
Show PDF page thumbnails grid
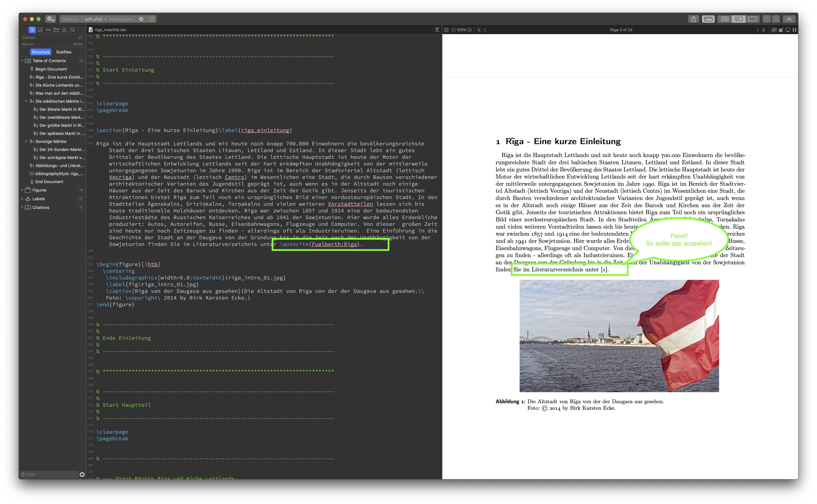(447, 30)
